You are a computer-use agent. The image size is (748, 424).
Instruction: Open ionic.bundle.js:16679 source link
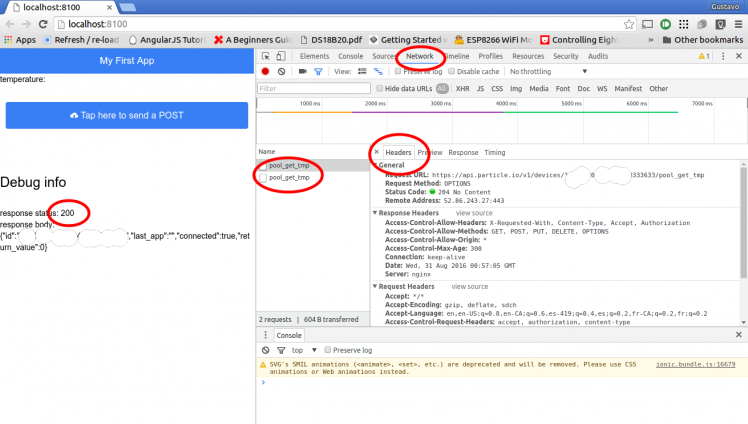click(x=696, y=364)
